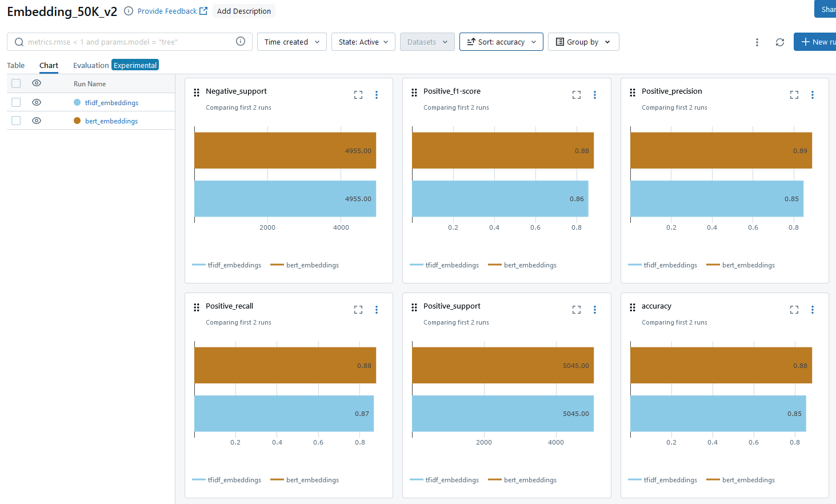836x504 pixels.
Task: Open the Time created filter dropdown
Action: (x=291, y=42)
